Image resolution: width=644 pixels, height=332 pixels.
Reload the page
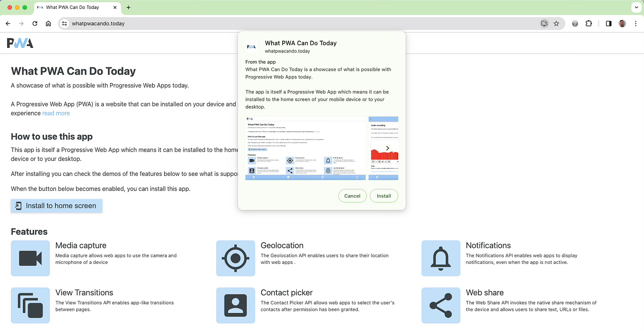pyautogui.click(x=34, y=23)
